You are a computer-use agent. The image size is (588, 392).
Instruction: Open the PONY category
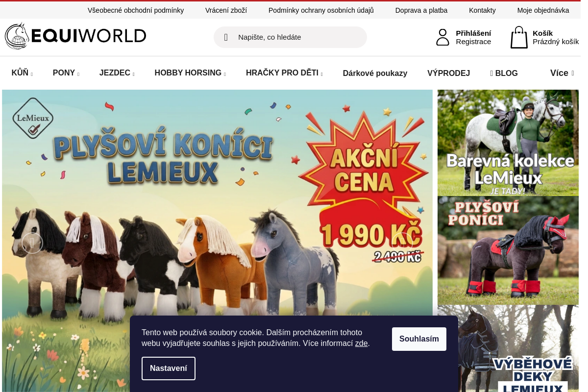coord(64,73)
